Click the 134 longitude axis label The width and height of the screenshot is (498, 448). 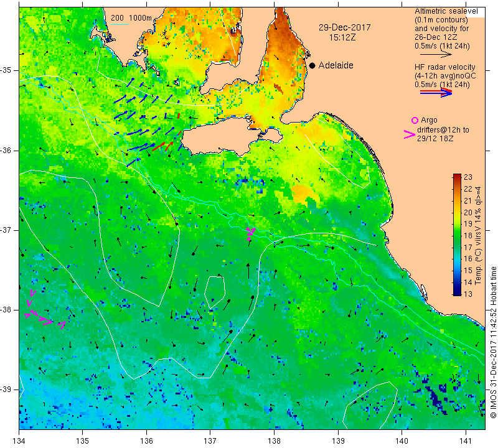click(x=19, y=441)
